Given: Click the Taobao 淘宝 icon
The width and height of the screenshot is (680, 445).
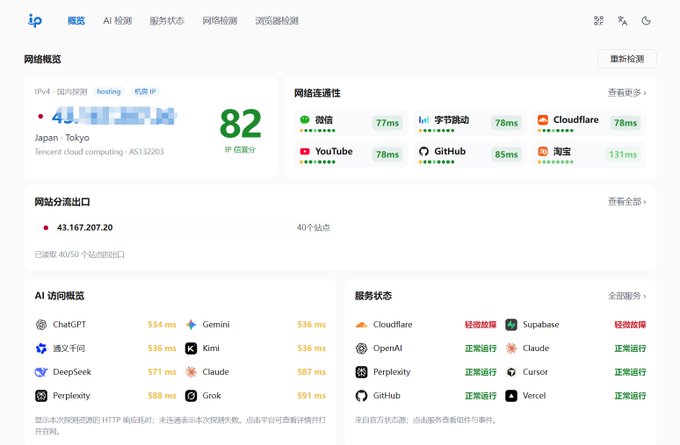Looking at the screenshot, I should [x=543, y=151].
